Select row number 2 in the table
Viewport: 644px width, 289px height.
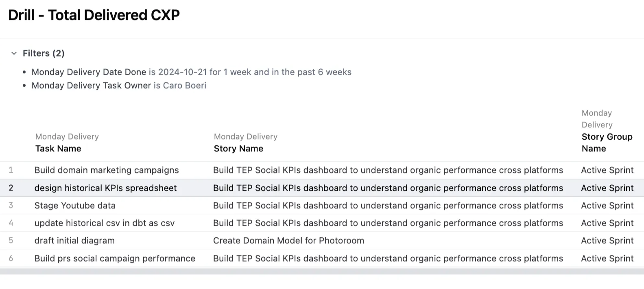click(x=11, y=188)
